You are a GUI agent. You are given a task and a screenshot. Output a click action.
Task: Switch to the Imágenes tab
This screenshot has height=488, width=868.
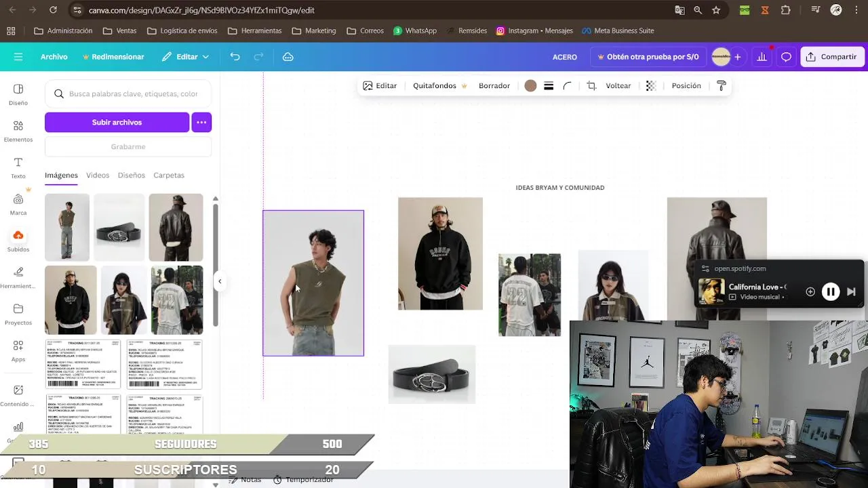61,175
